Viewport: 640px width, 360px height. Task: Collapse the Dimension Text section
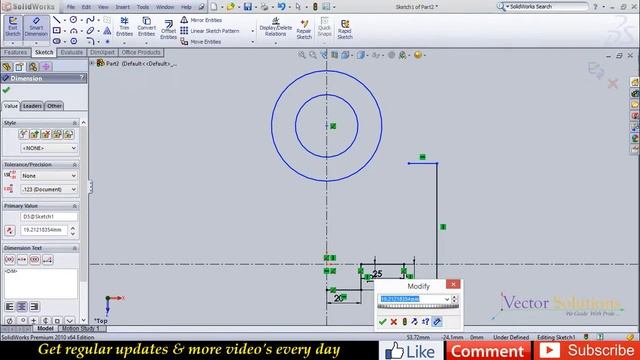[x=75, y=248]
